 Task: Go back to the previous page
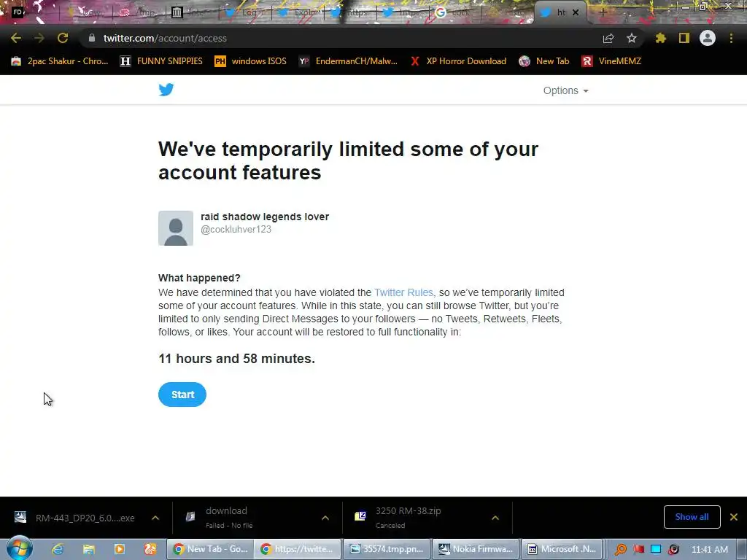click(16, 38)
